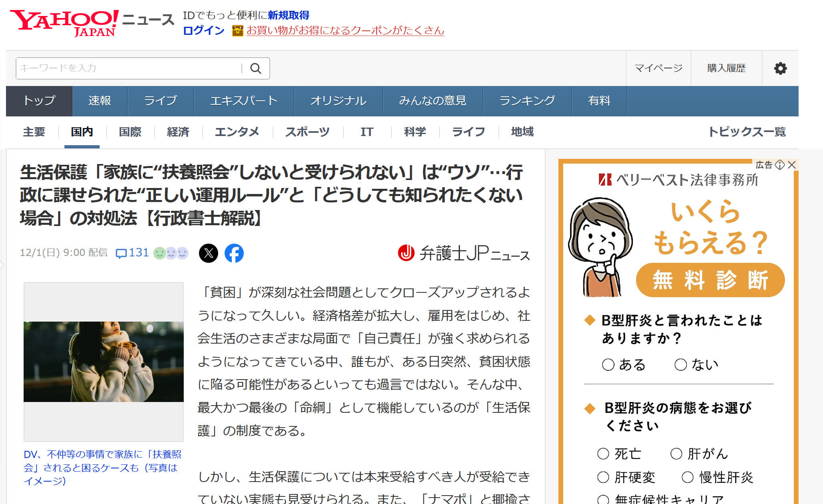Open settings gear icon
Image resolution: width=823 pixels, height=504 pixels.
780,68
